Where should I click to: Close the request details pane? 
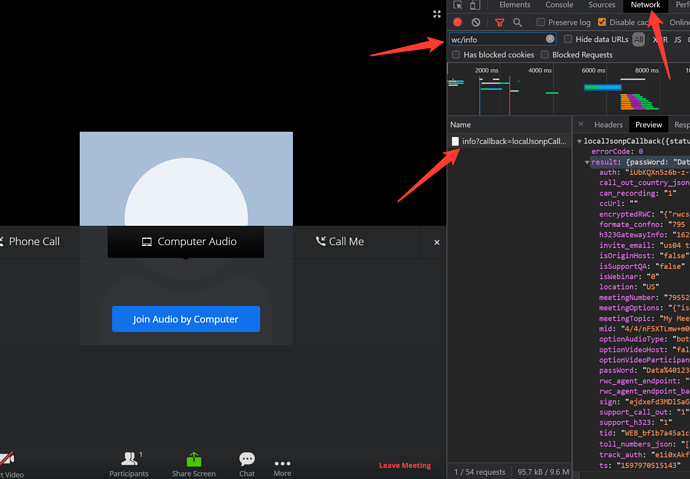point(581,124)
